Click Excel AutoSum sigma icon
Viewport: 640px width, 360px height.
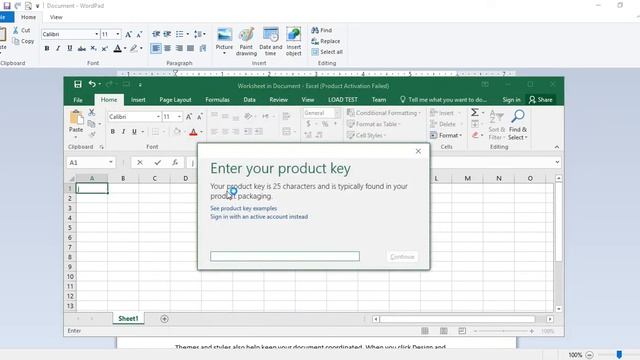coord(475,113)
